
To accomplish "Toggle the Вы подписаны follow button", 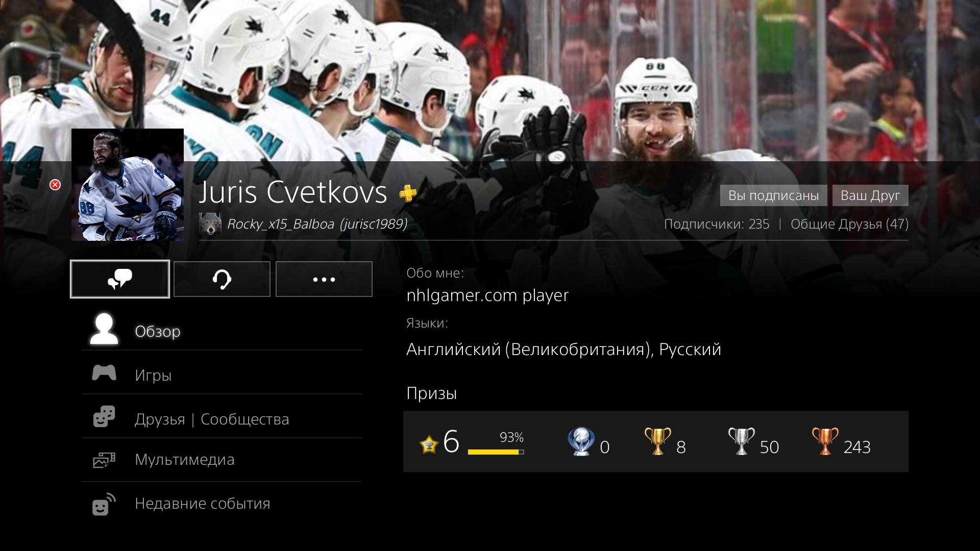I will coord(773,195).
